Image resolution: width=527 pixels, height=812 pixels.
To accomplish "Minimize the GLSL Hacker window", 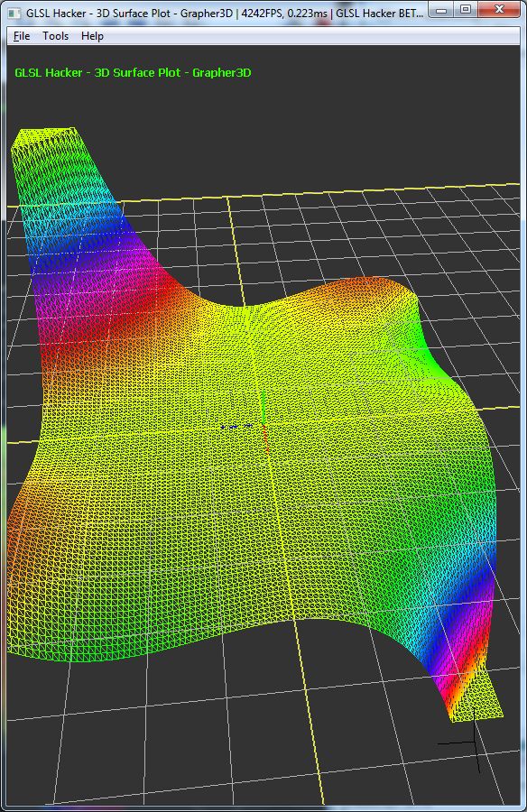I will click(x=441, y=10).
